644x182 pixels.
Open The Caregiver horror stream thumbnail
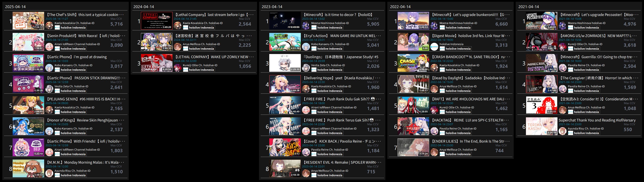click(541, 84)
